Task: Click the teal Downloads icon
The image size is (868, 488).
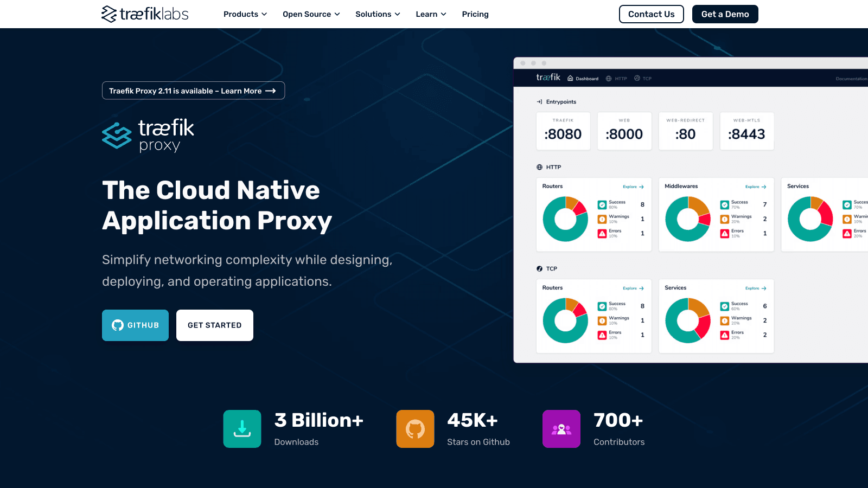Action: [x=242, y=429]
